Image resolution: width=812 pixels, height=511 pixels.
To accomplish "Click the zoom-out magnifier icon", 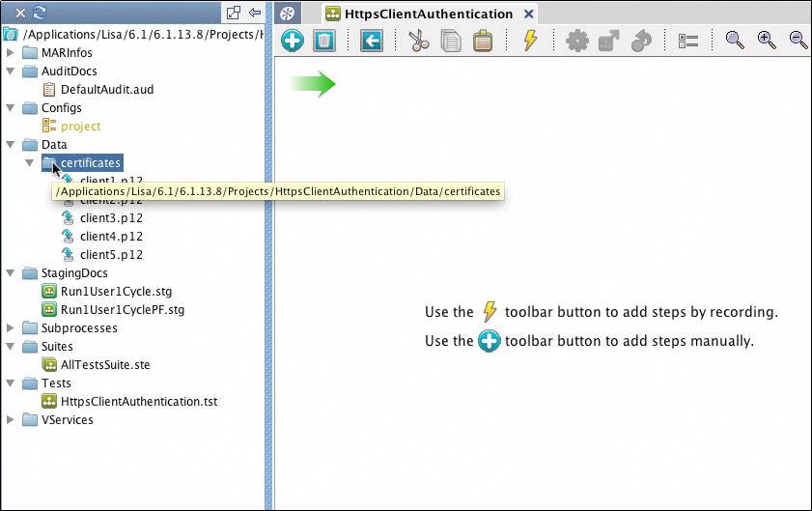I will point(798,40).
